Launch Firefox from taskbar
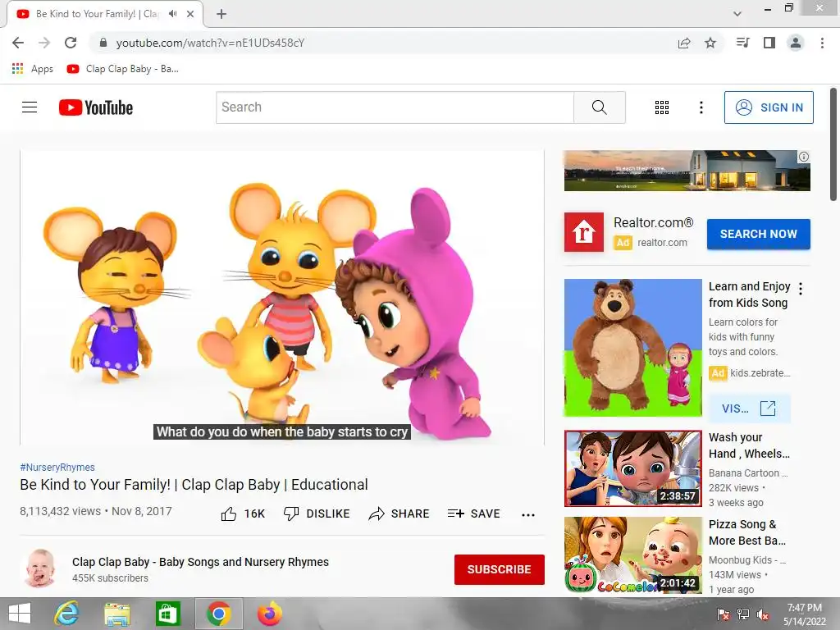 click(x=269, y=614)
